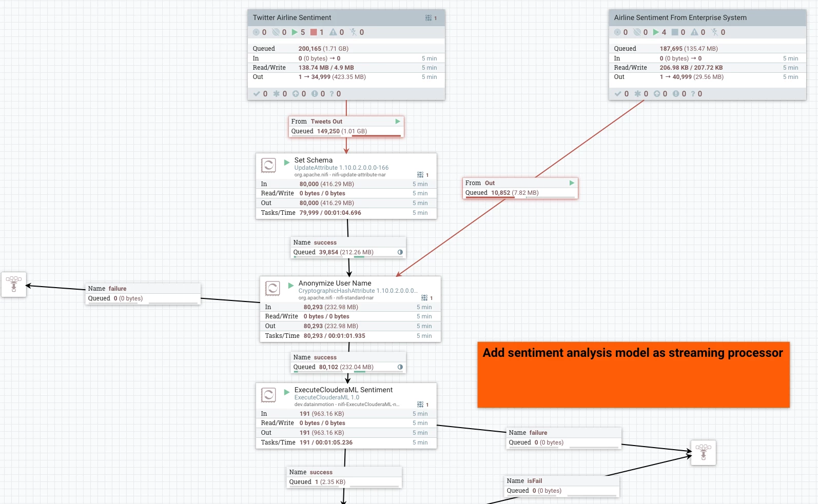Select the Twitter Airline Sentiment group title
Screen dimensions: 818x504
coord(292,17)
